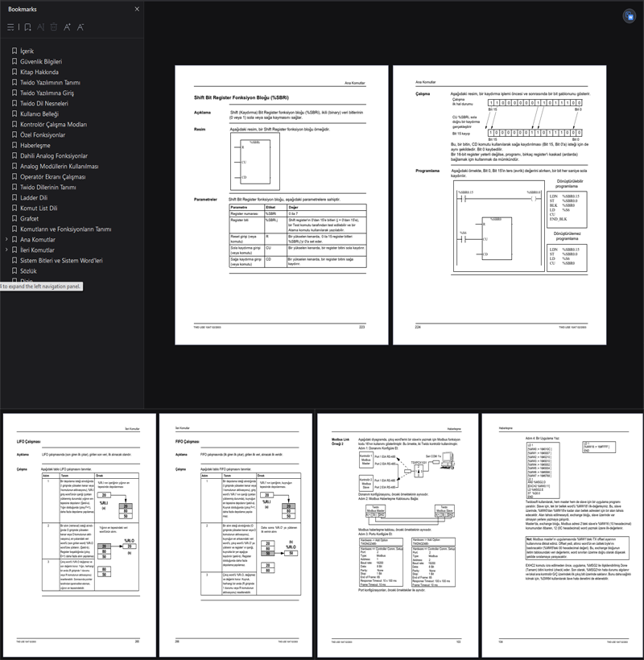Expand the Ana Komutlar bookmark
Viewport: 644px width, 660px height.
[7, 240]
